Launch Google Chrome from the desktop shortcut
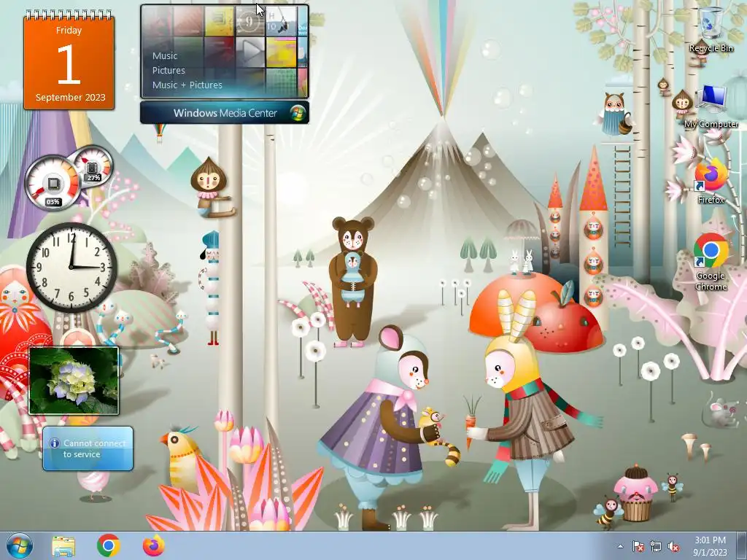747x560 pixels. (x=711, y=262)
